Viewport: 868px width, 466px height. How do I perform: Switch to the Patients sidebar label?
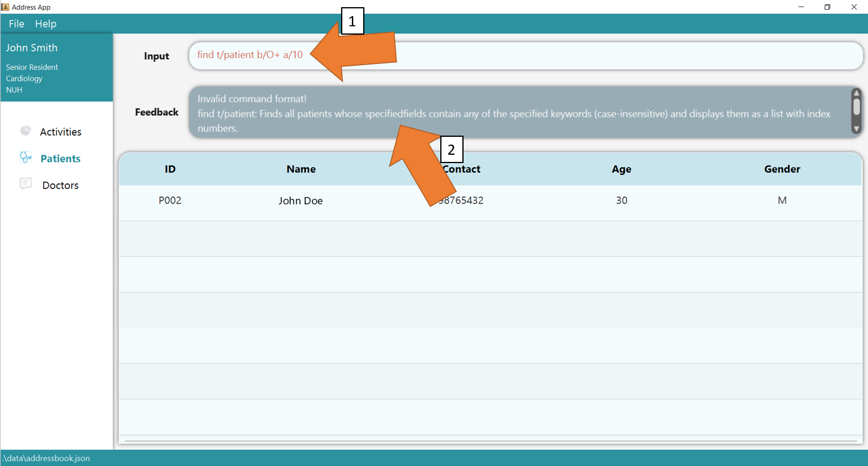[x=60, y=159]
